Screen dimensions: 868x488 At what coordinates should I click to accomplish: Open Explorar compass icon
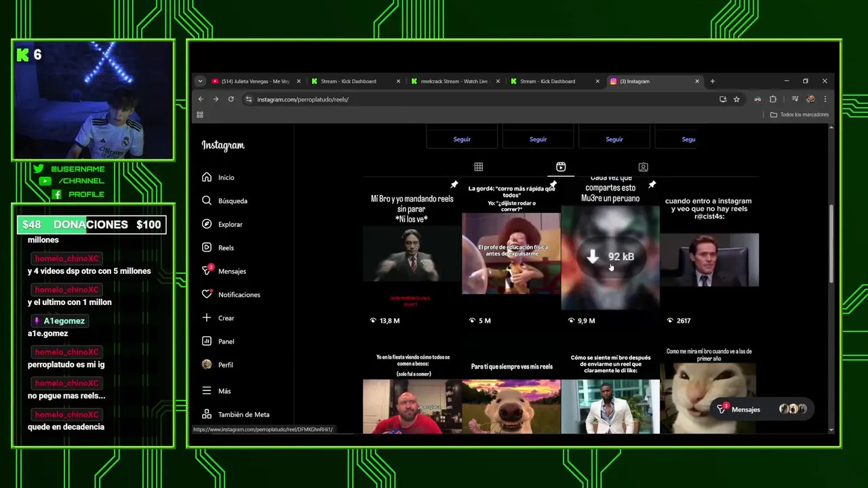(207, 224)
